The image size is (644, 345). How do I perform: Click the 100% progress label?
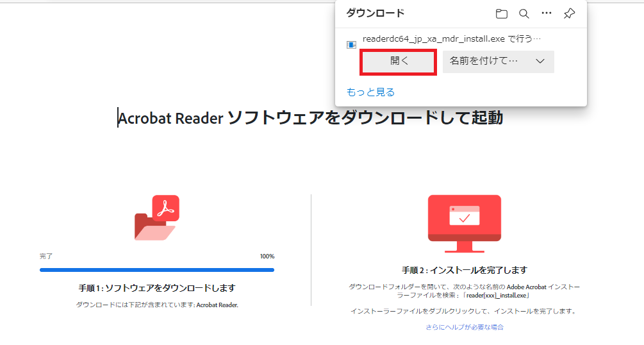click(x=267, y=257)
